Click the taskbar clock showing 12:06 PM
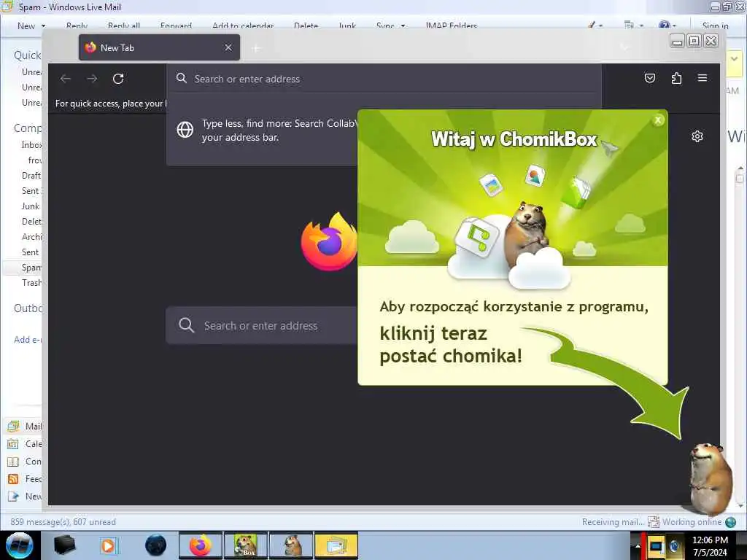The width and height of the screenshot is (747, 560). pos(710,546)
